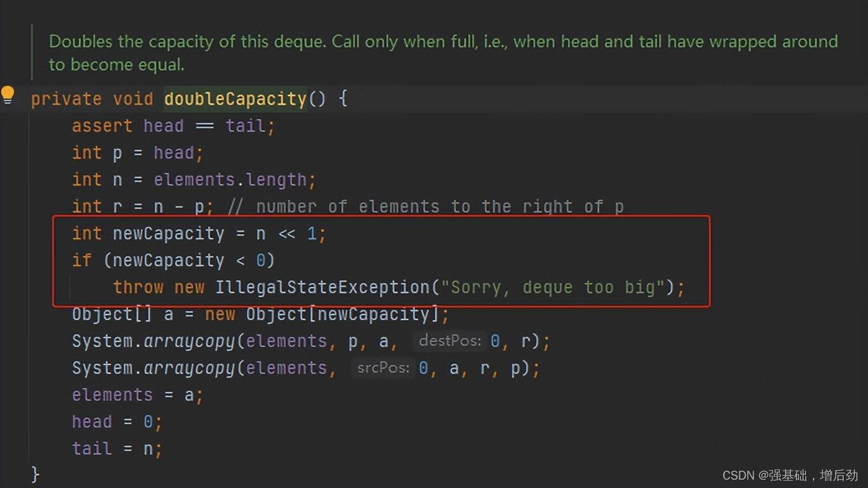Image resolution: width=868 pixels, height=488 pixels.
Task: Click the 'void' return type keyword
Action: (x=133, y=99)
